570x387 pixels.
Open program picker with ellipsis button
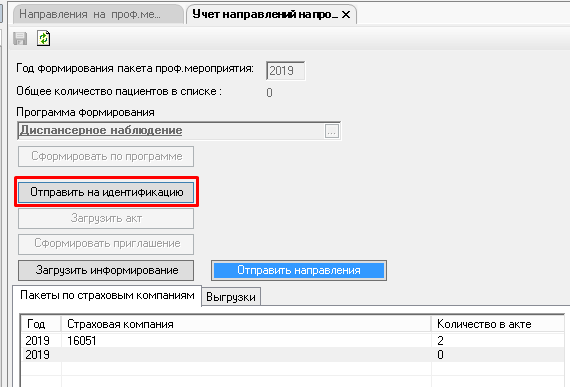332,131
